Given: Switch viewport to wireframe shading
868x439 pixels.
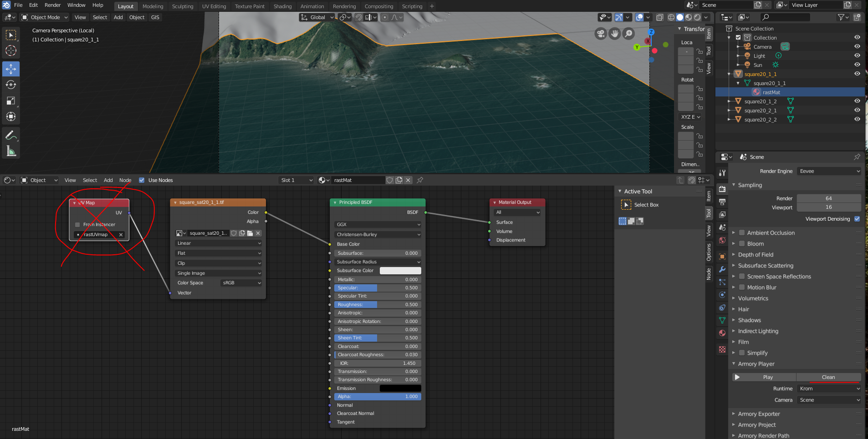Looking at the screenshot, I should [671, 17].
